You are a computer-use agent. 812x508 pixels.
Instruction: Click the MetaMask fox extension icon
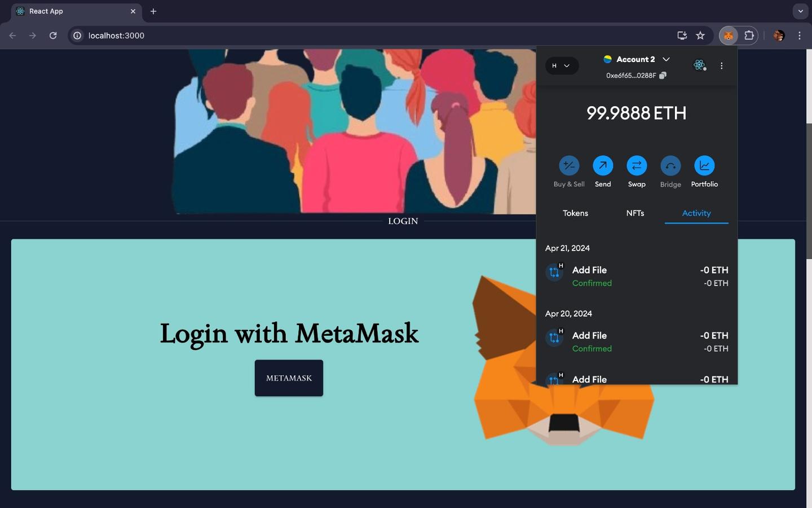point(728,36)
